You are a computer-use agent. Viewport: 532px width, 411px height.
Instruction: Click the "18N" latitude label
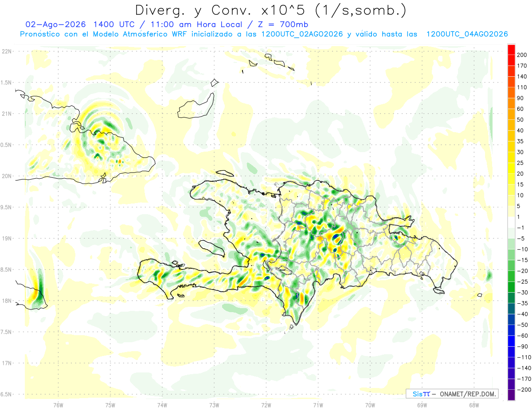click(x=6, y=301)
